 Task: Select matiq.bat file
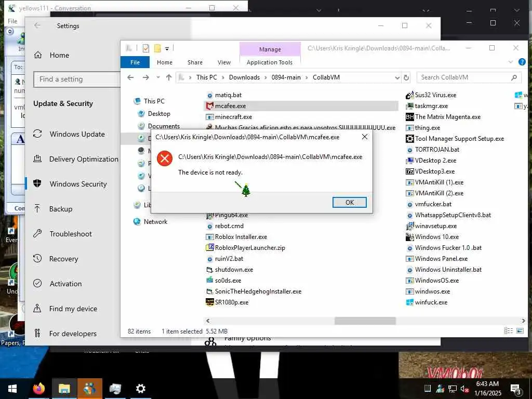pos(228,95)
